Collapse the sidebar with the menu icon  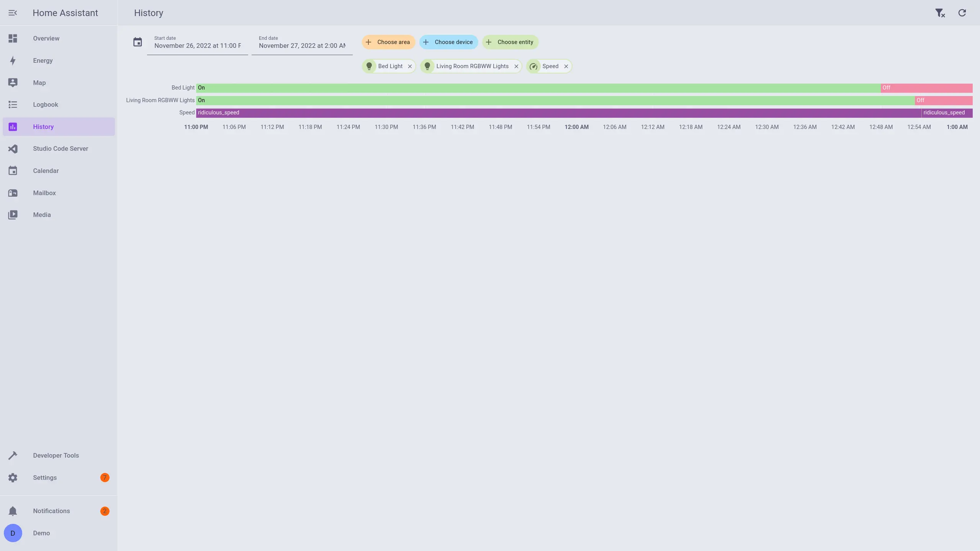(x=13, y=13)
